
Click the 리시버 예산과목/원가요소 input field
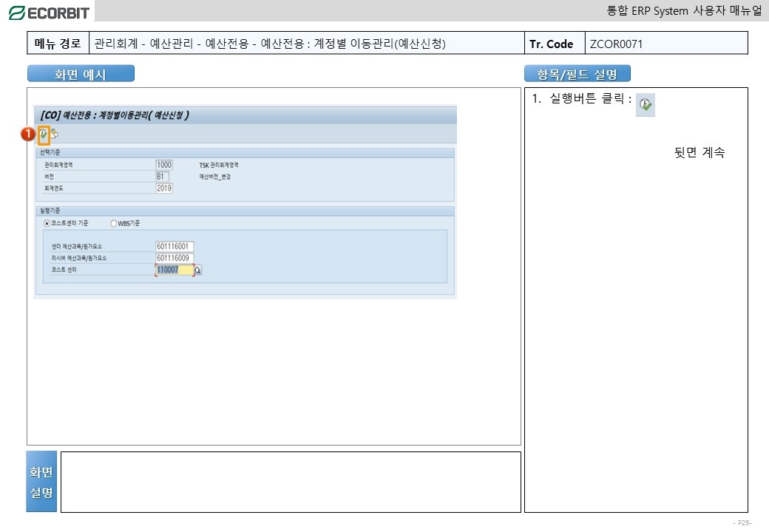174,258
